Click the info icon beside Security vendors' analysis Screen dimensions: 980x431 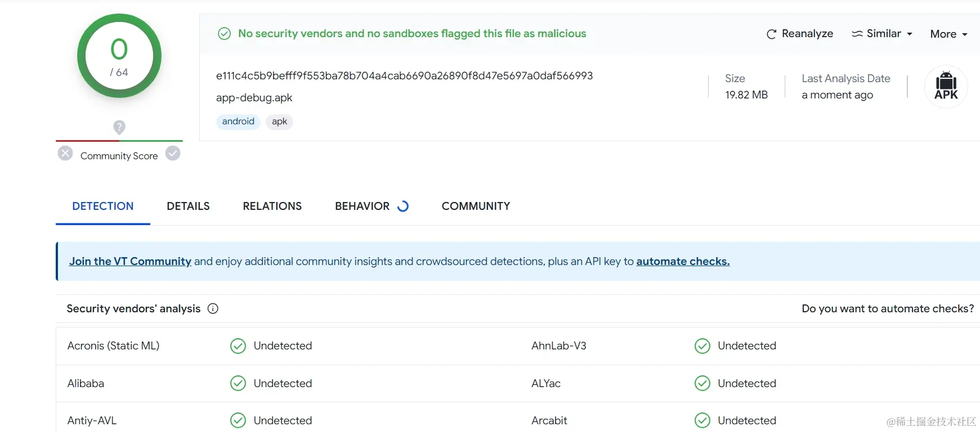coord(213,308)
